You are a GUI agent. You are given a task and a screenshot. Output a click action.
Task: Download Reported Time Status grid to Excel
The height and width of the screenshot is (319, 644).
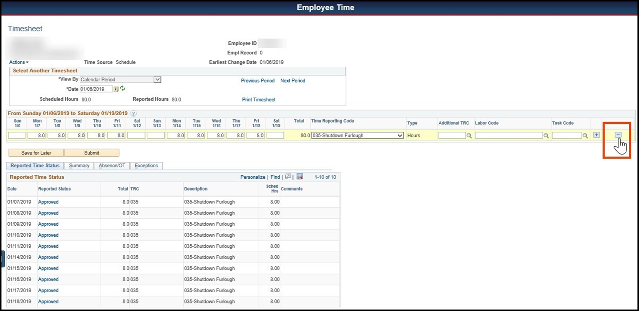300,176
